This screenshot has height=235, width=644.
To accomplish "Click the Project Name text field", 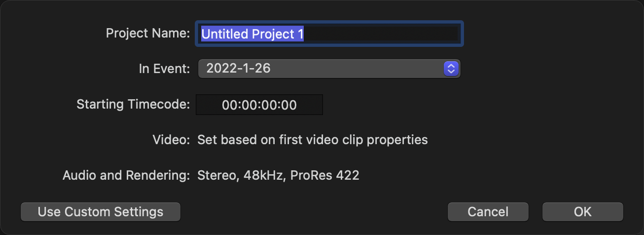I will pos(329,34).
